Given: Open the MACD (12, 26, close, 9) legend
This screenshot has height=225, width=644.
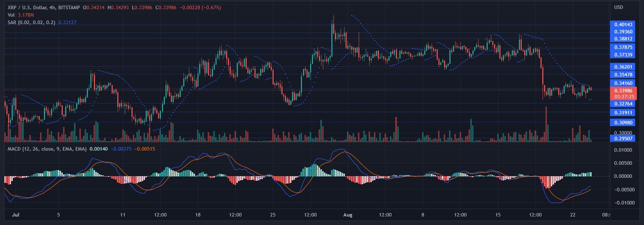Looking at the screenshot, I should pyautogui.click(x=47, y=149).
